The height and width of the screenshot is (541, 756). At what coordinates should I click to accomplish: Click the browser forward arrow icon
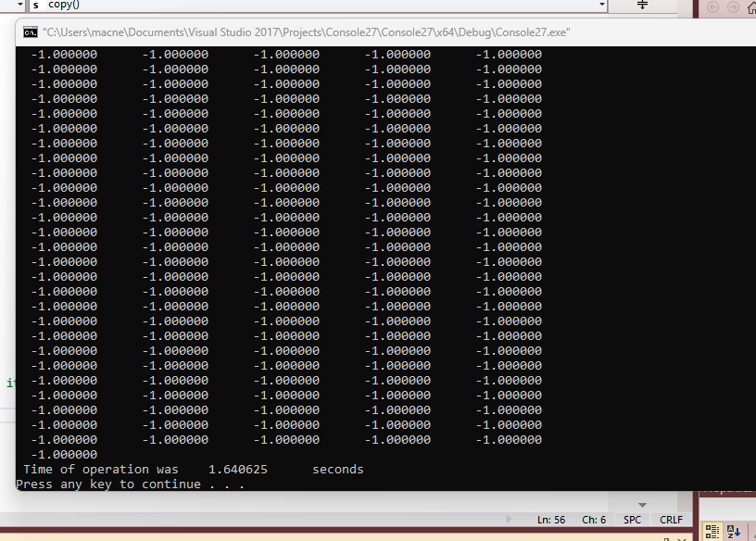(730, 7)
